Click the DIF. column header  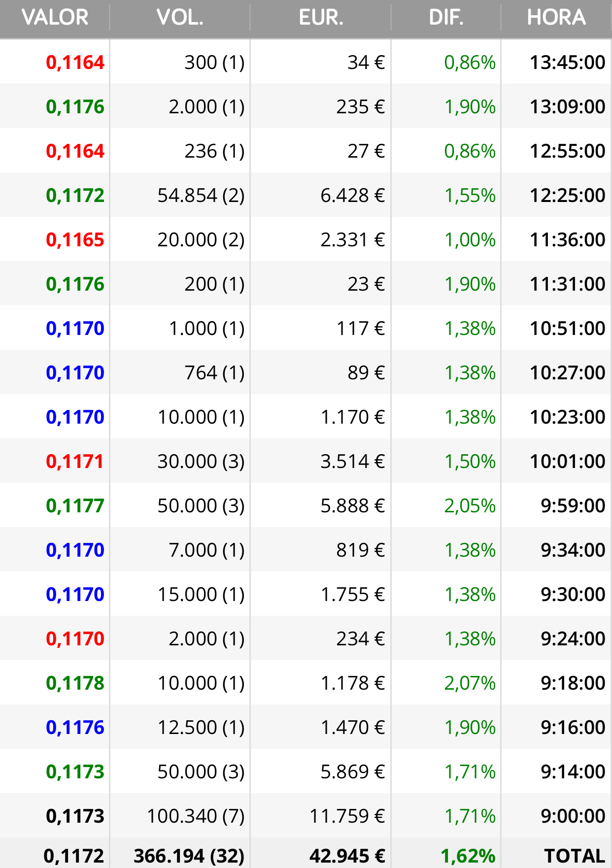446,18
